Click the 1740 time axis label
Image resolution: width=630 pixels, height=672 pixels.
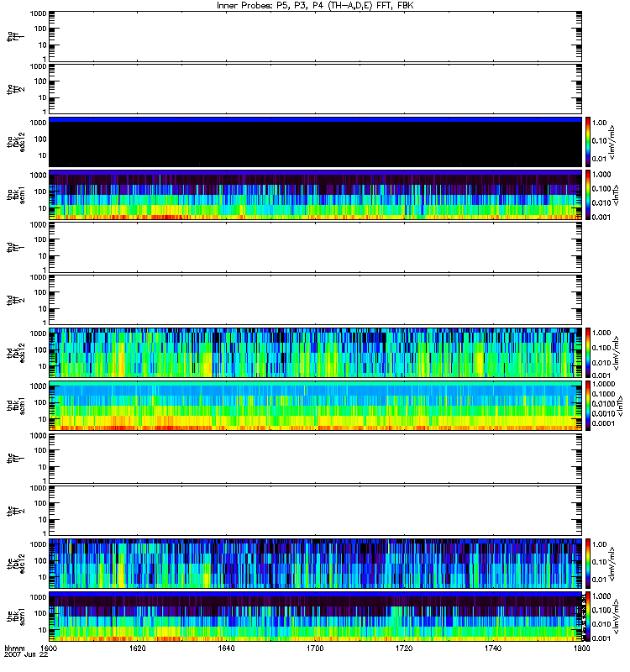pyautogui.click(x=493, y=648)
